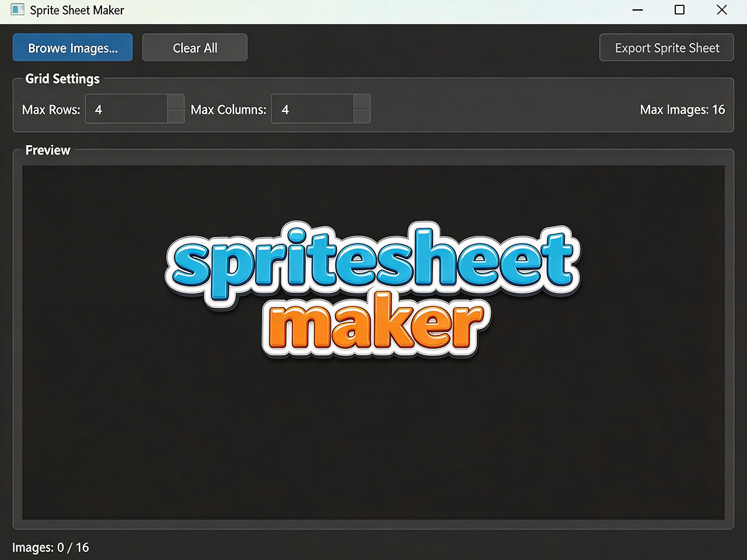Decrease Max Rows with the lower stepper arrow
This screenshot has width=747, height=560.
[x=176, y=116]
